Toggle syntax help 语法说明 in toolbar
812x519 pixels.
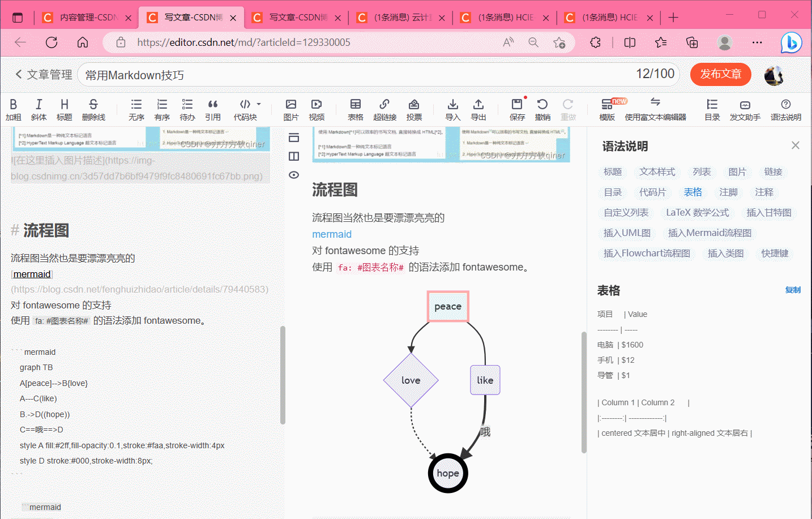click(786, 110)
